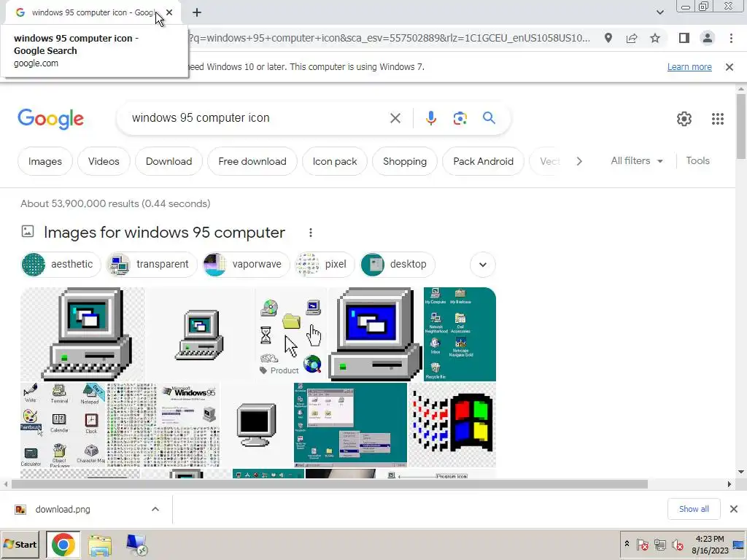747x560 pixels.
Task: Click Show all downloads
Action: (x=694, y=509)
